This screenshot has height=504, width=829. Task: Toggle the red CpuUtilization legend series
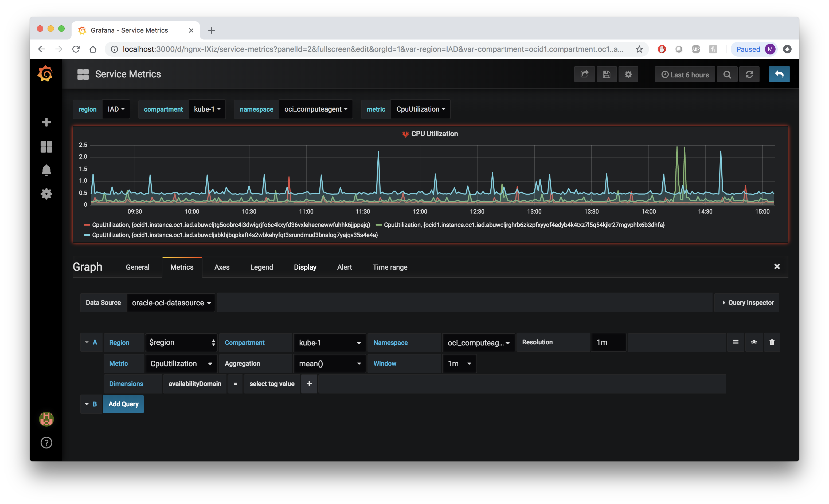click(x=231, y=225)
